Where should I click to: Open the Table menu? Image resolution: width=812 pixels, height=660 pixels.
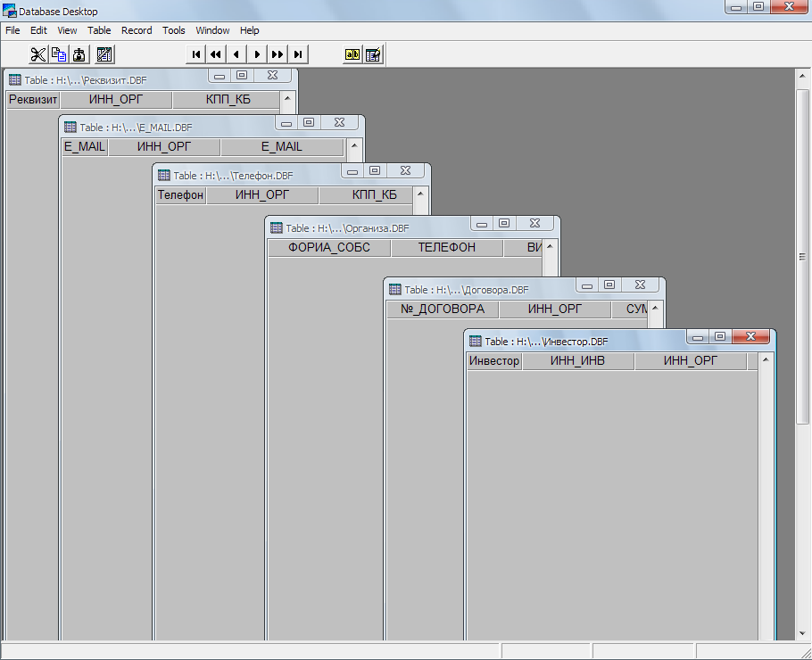pos(99,30)
